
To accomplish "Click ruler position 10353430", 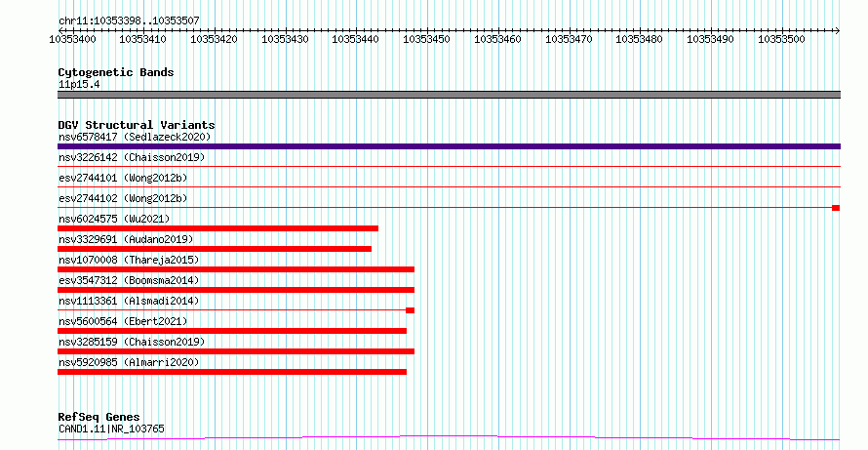I will point(285,39).
